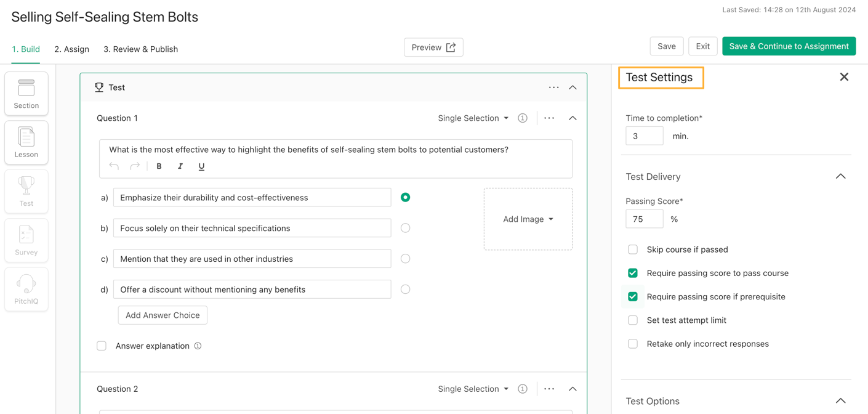Open Question 2 more options menu
The height and width of the screenshot is (414, 868).
[549, 389]
